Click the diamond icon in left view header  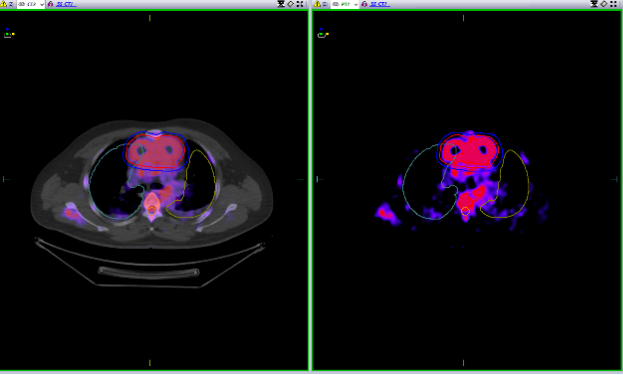pos(290,4)
